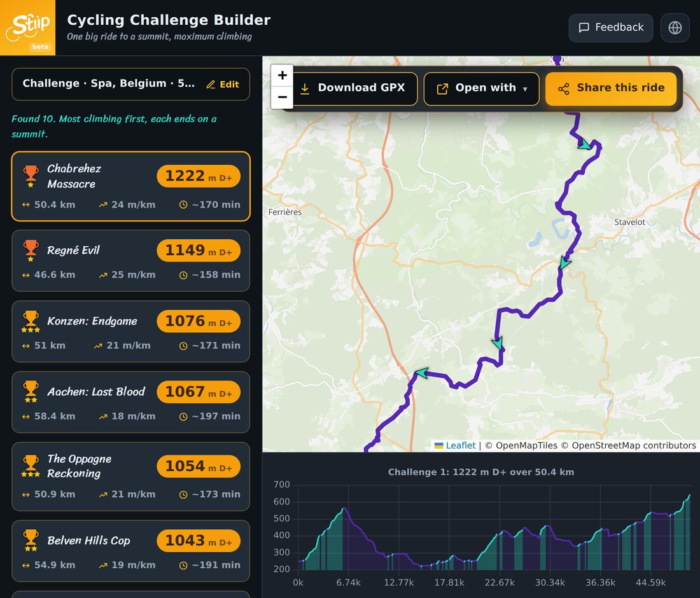Click the elevation chart at its final summit
700x598 pixels.
point(689,496)
